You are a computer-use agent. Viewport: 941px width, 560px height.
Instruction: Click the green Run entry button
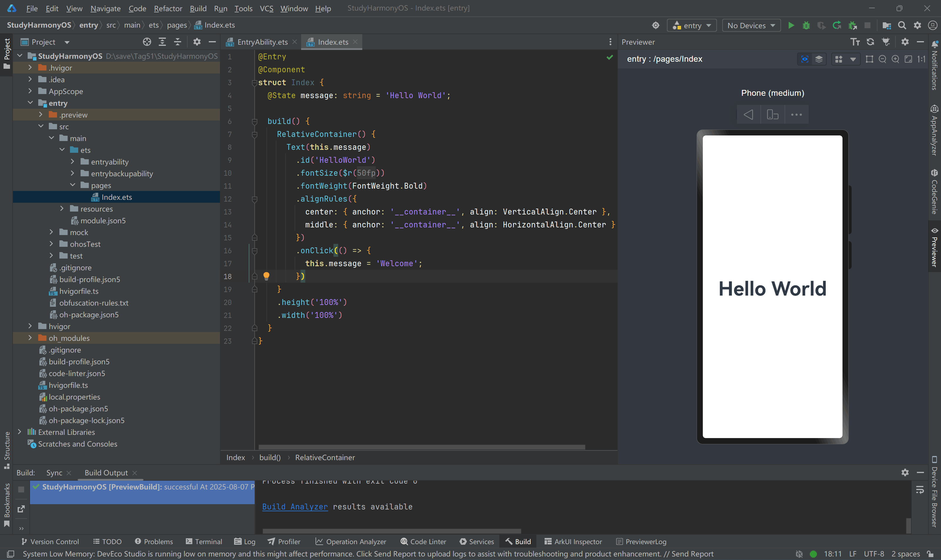pyautogui.click(x=791, y=25)
